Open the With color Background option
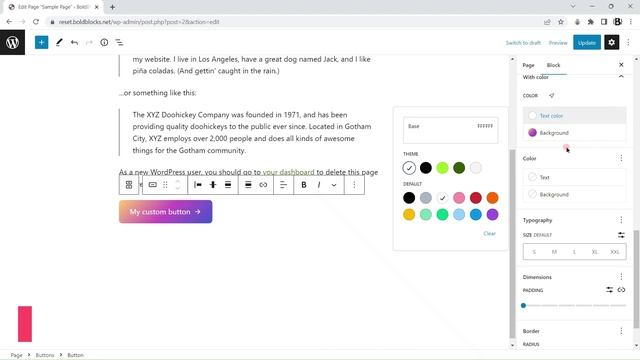This screenshot has height=360, width=640. (x=574, y=133)
